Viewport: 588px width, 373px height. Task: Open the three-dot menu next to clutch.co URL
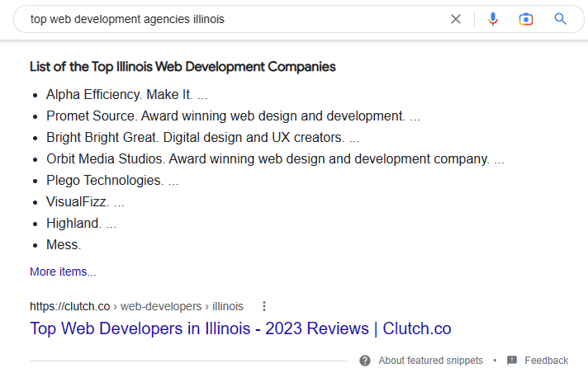pyautogui.click(x=264, y=306)
